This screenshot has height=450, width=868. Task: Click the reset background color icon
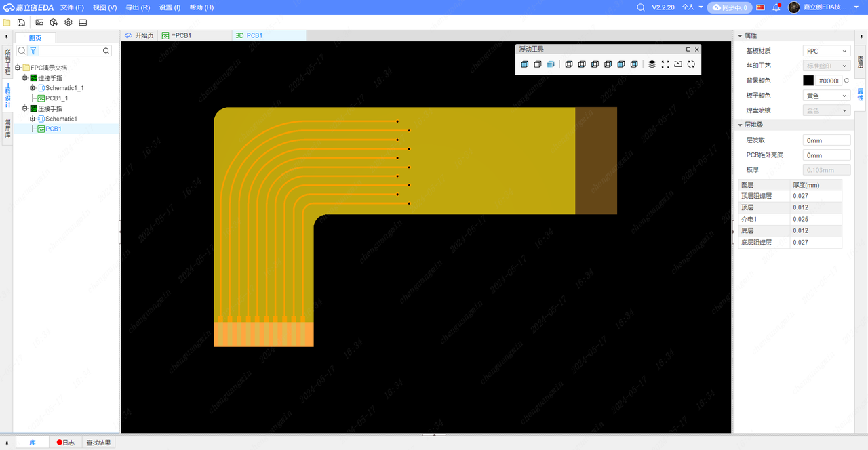(x=846, y=81)
